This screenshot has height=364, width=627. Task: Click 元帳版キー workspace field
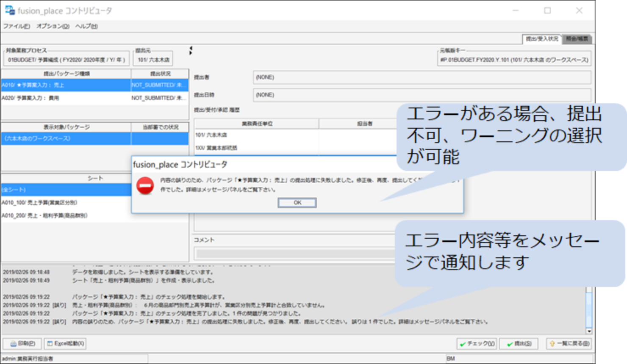(x=514, y=60)
